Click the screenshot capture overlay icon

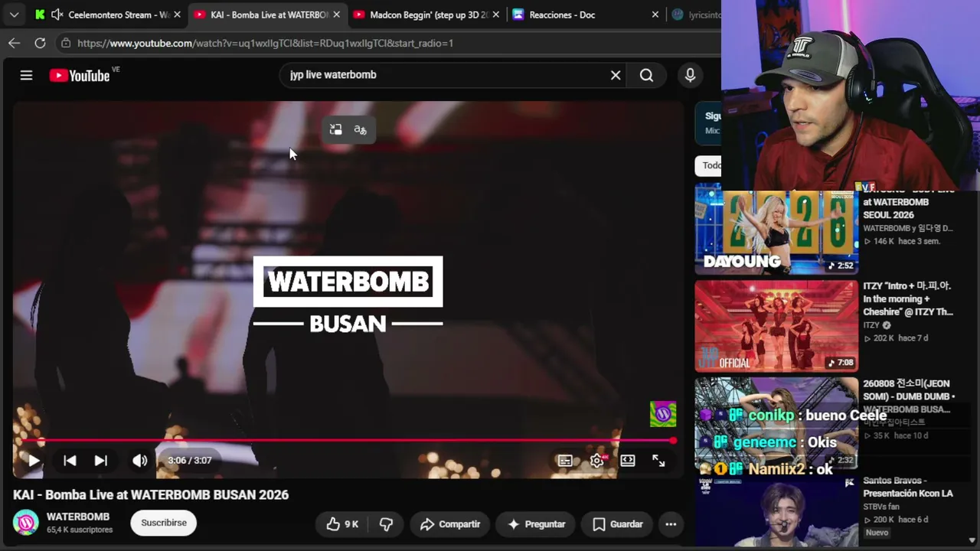pyautogui.click(x=335, y=130)
